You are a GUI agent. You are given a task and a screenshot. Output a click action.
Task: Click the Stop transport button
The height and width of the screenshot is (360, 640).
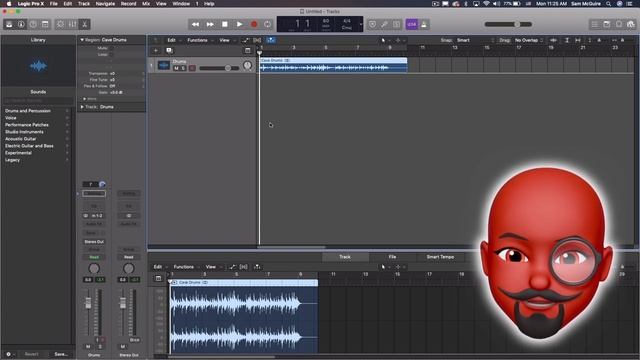[x=224, y=24]
